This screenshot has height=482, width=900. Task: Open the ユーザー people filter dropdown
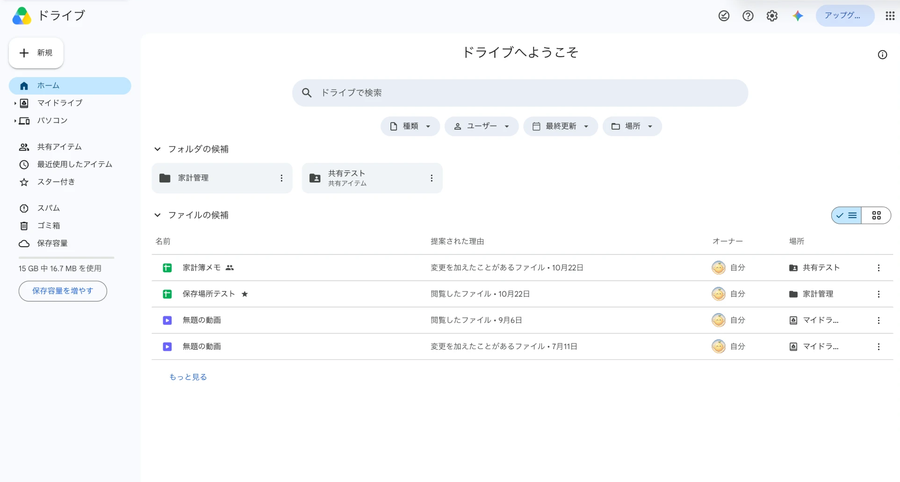point(482,126)
